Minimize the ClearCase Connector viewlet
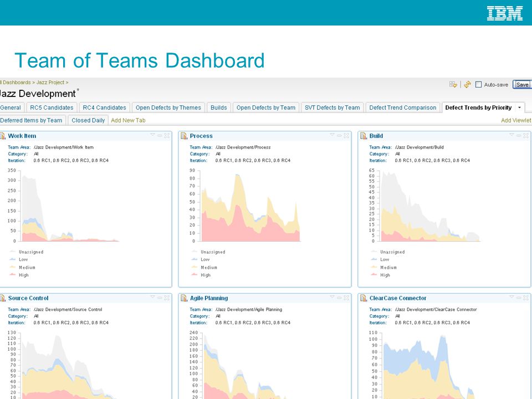The image size is (532, 399). 519,298
